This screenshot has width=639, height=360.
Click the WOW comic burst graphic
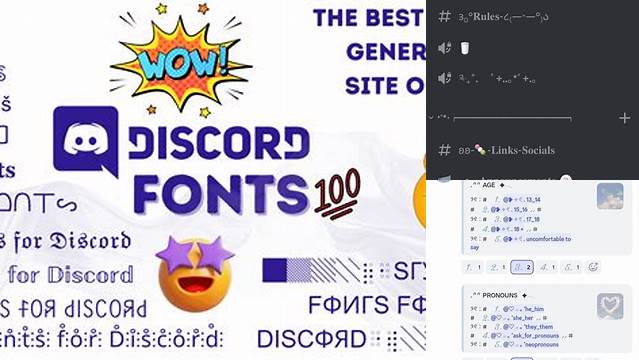tap(181, 60)
